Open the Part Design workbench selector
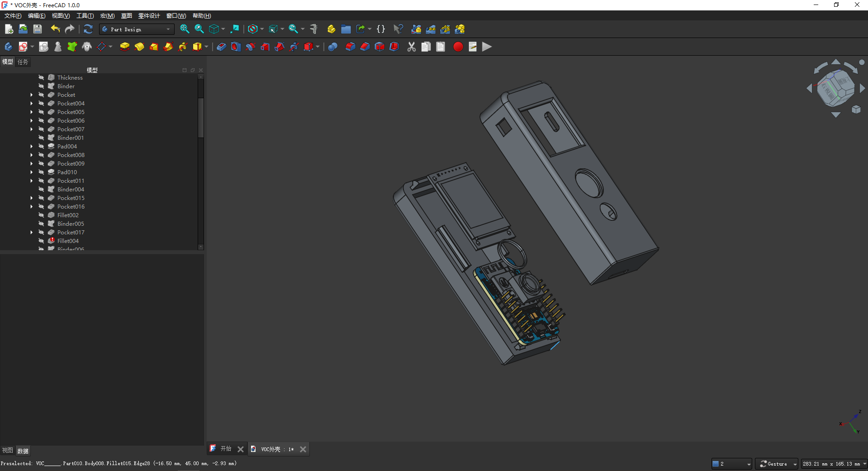Viewport: 868px width, 471px height. tap(136, 29)
